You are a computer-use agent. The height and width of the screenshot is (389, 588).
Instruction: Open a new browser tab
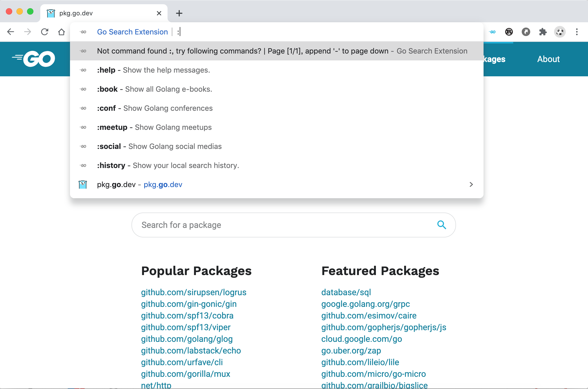(179, 13)
